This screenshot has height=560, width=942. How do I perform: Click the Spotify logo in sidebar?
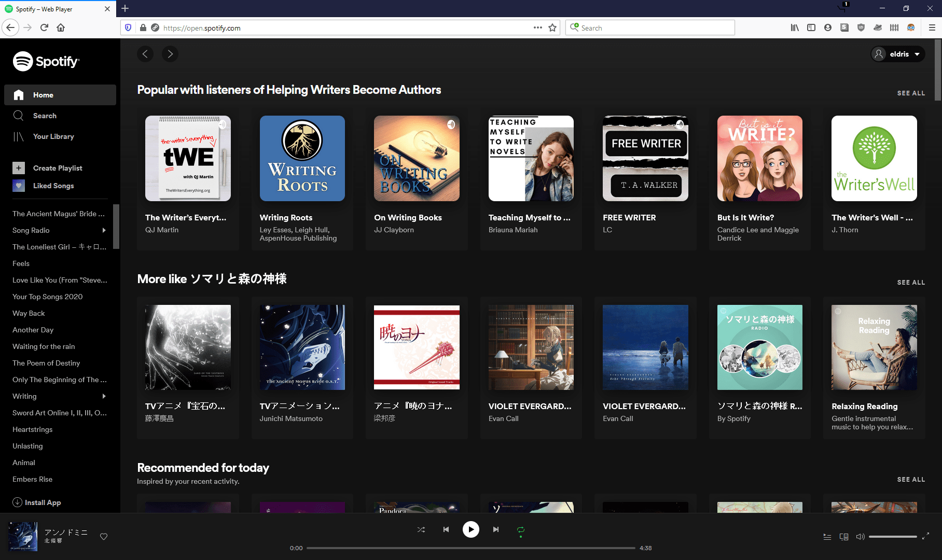point(46,61)
